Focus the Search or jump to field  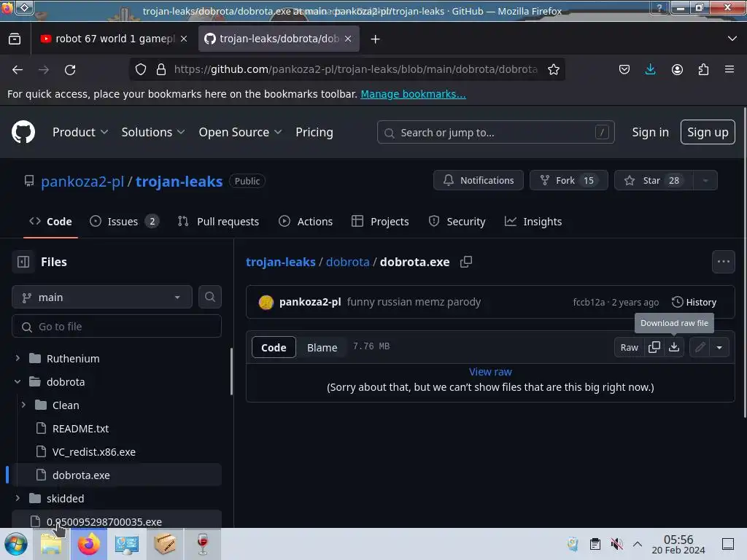click(495, 132)
